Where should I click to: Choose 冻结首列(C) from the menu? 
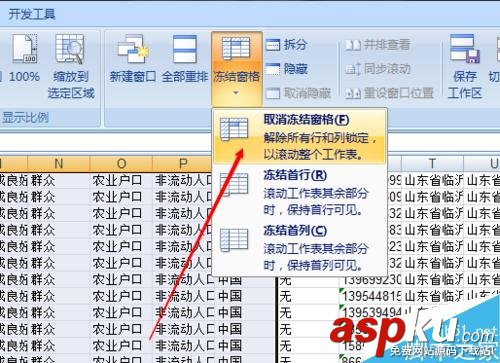point(299,248)
